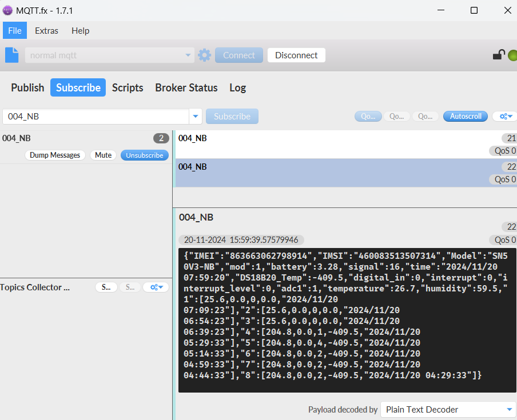Open the Extras menu
Viewport: 517px width, 420px height.
pyautogui.click(x=46, y=31)
